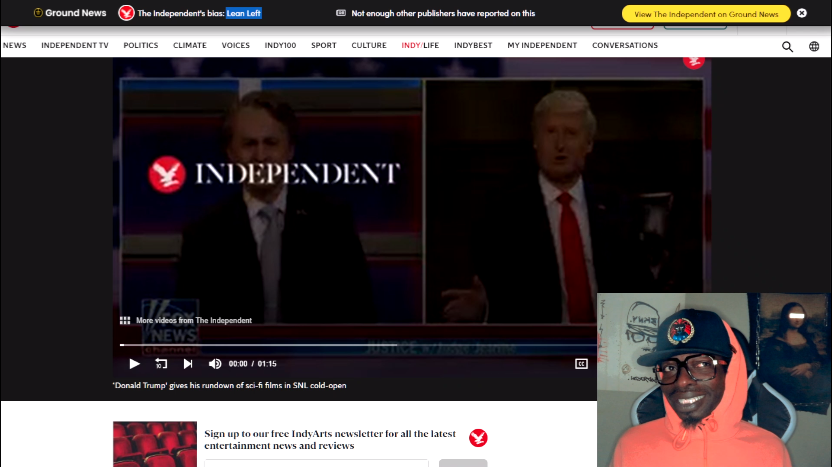Rewind video by 10 seconds
Viewport: 832px width, 467px height.
[161, 364]
